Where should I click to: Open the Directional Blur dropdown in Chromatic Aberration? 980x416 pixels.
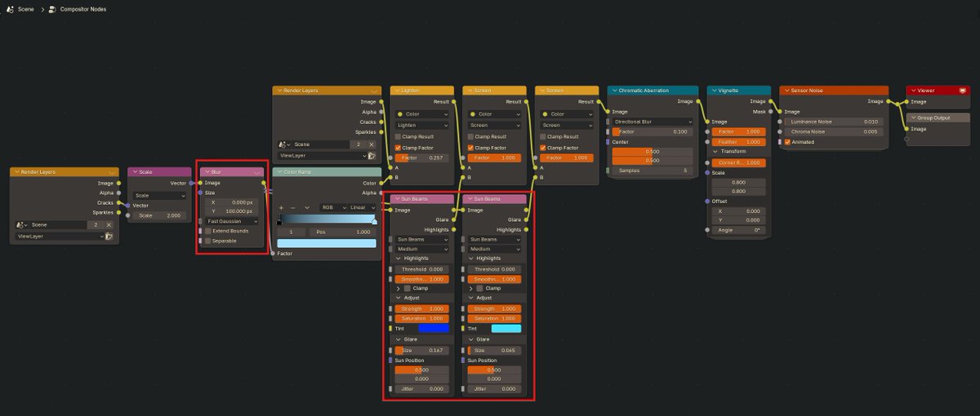click(x=653, y=122)
